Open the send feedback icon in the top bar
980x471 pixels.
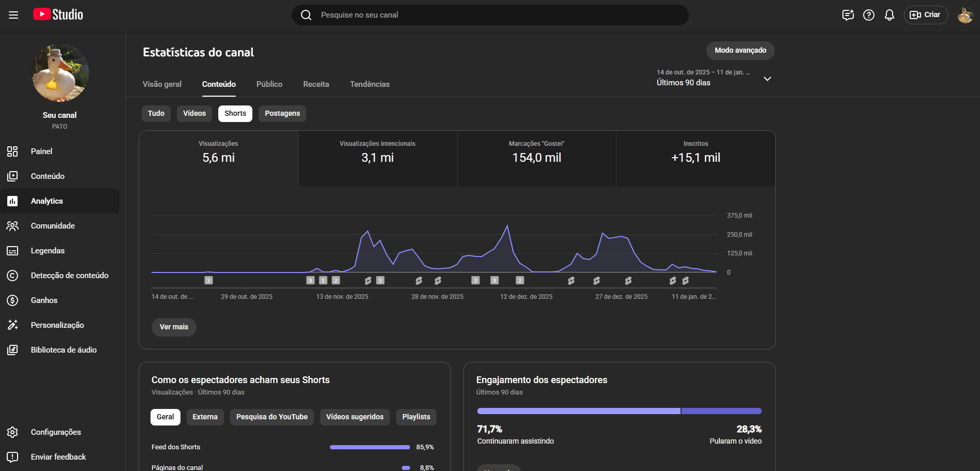click(x=848, y=15)
